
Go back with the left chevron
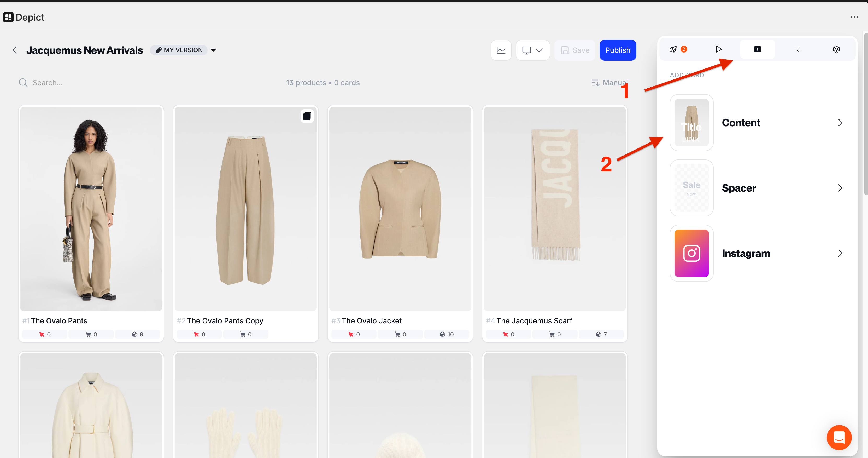(14, 50)
